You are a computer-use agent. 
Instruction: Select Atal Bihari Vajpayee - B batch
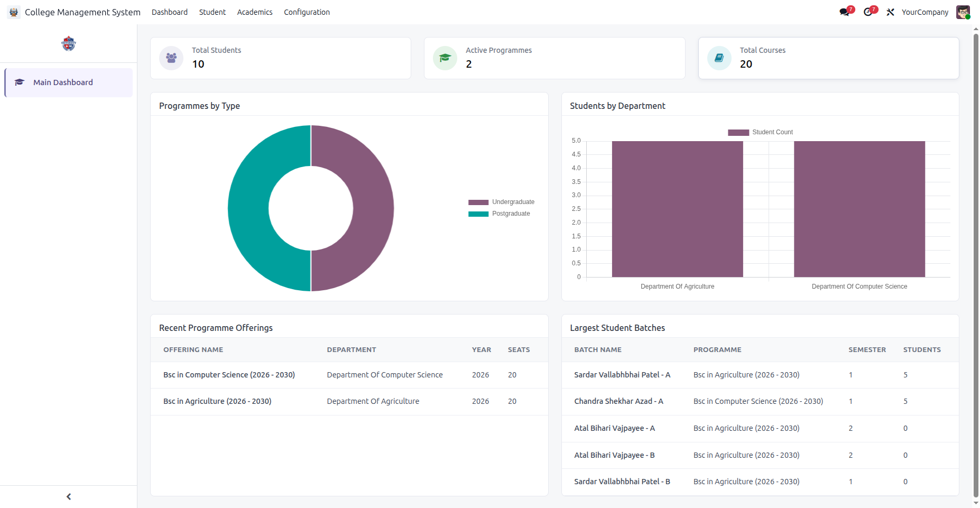click(x=614, y=455)
